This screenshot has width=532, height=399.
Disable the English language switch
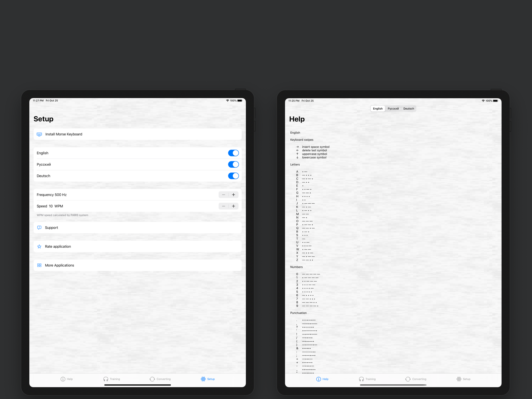point(233,153)
